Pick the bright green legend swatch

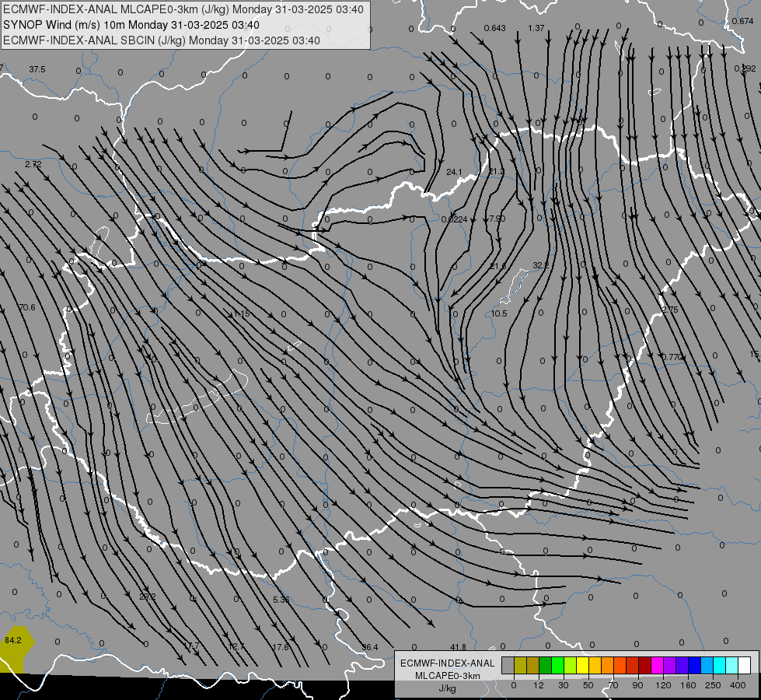point(557,665)
